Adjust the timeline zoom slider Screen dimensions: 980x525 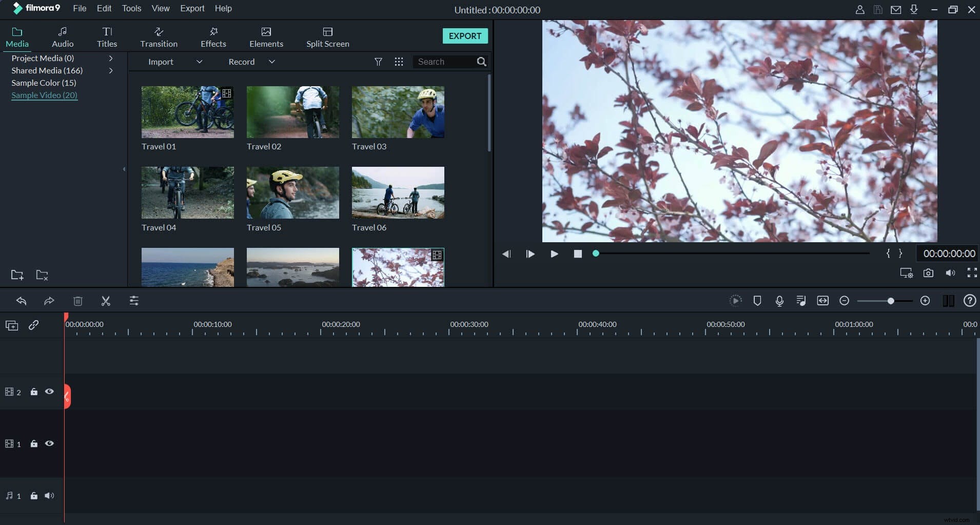coord(891,300)
